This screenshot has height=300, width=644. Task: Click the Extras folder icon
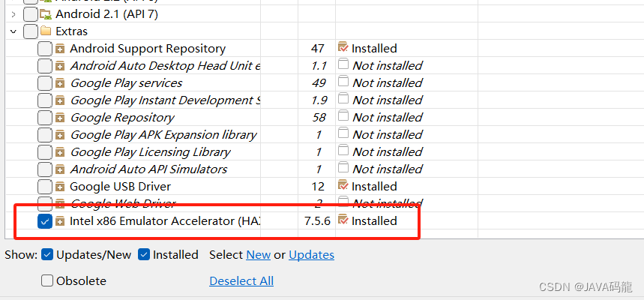click(46, 31)
